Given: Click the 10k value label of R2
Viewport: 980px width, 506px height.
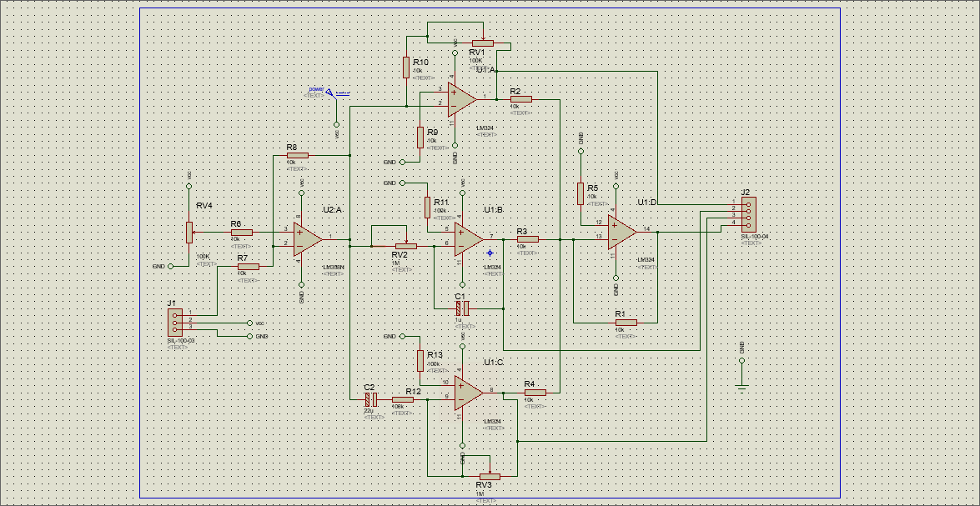Looking at the screenshot, I should click(x=515, y=106).
